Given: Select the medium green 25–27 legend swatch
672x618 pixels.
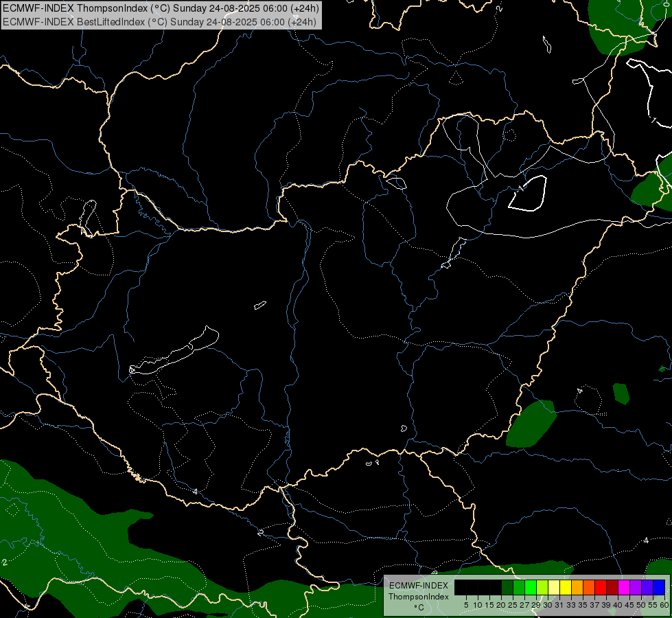Looking at the screenshot, I should pos(519,587).
